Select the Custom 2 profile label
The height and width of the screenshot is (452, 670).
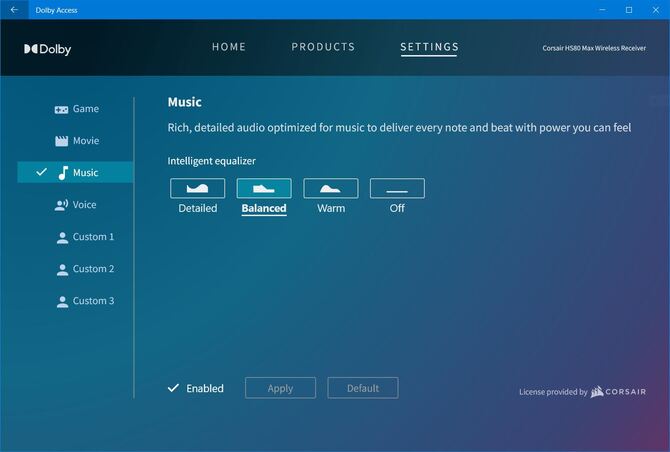pos(94,269)
